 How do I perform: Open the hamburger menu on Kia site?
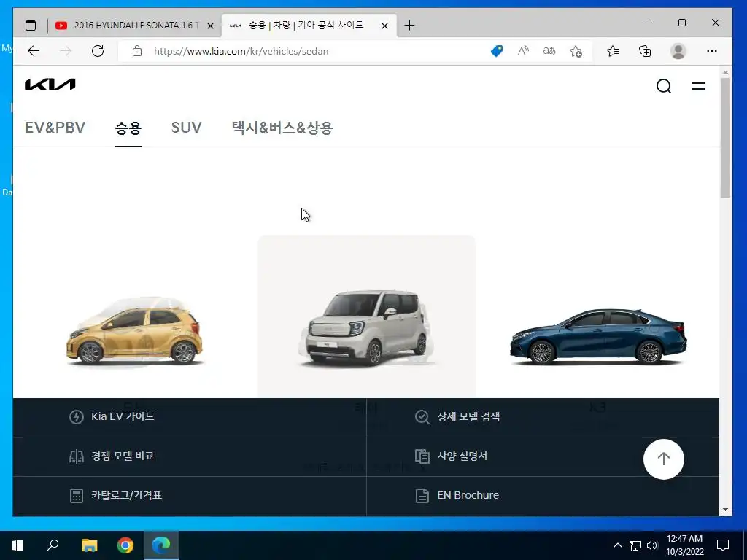point(698,86)
